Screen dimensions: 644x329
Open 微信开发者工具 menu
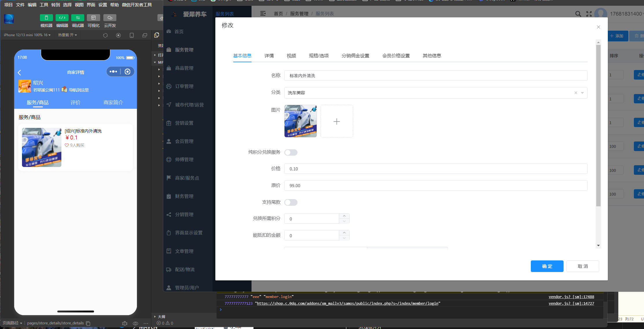pyautogui.click(x=137, y=5)
